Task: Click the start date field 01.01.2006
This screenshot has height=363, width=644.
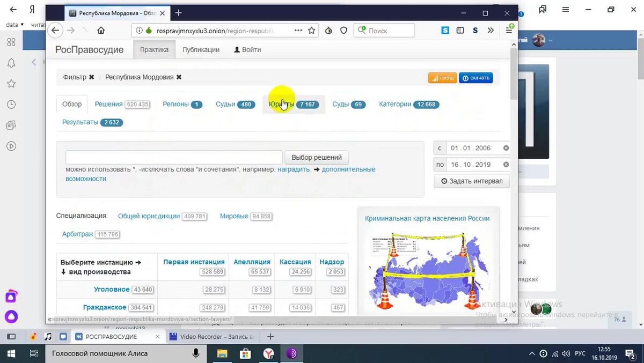Action: point(474,148)
